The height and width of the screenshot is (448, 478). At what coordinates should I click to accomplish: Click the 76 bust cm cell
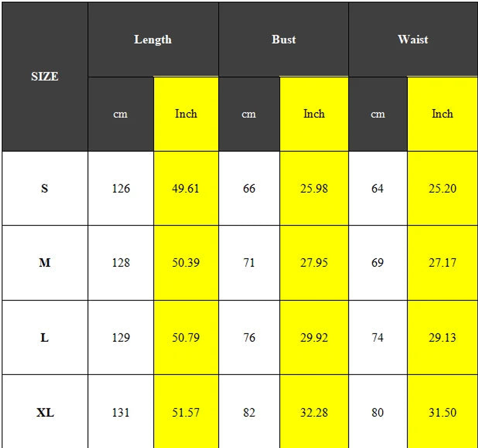tap(249, 338)
